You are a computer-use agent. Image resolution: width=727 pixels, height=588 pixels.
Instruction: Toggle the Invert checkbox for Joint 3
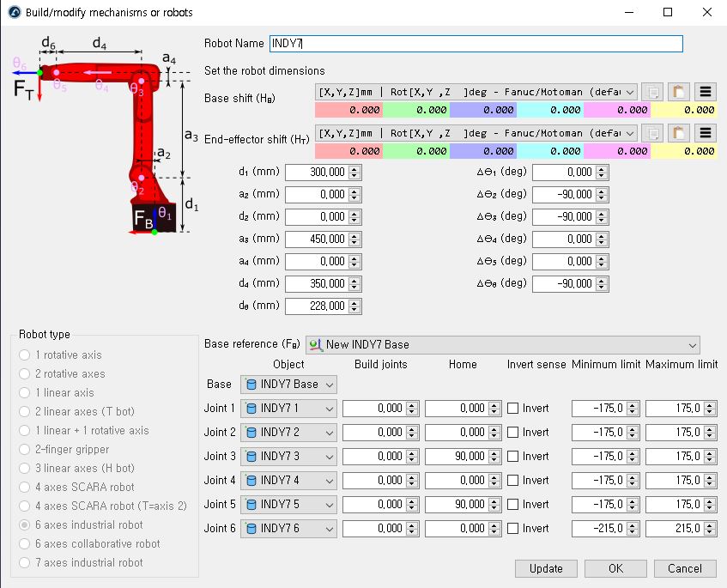pos(513,457)
